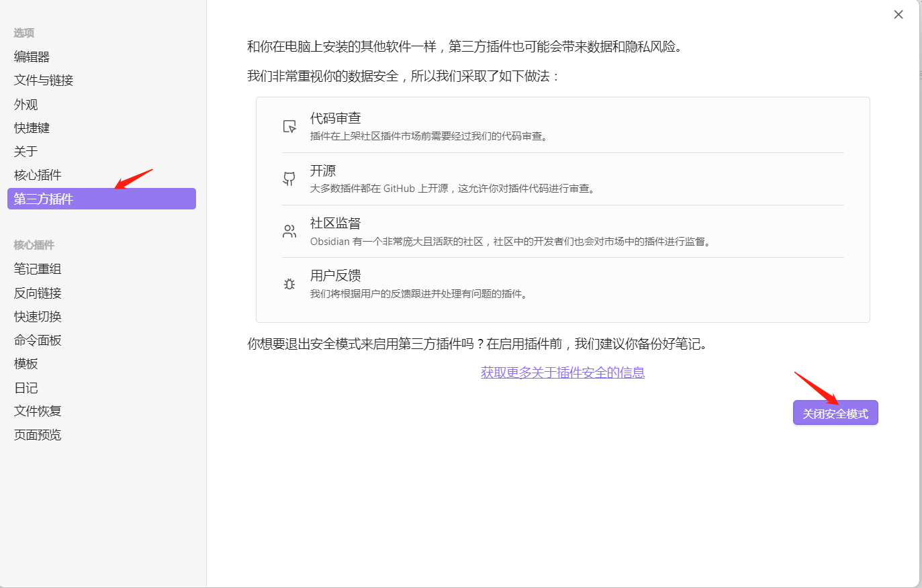Click text 插件在上架社区插件市场前需要经过我们的代码审查
This screenshot has height=588, width=922.
point(430,136)
